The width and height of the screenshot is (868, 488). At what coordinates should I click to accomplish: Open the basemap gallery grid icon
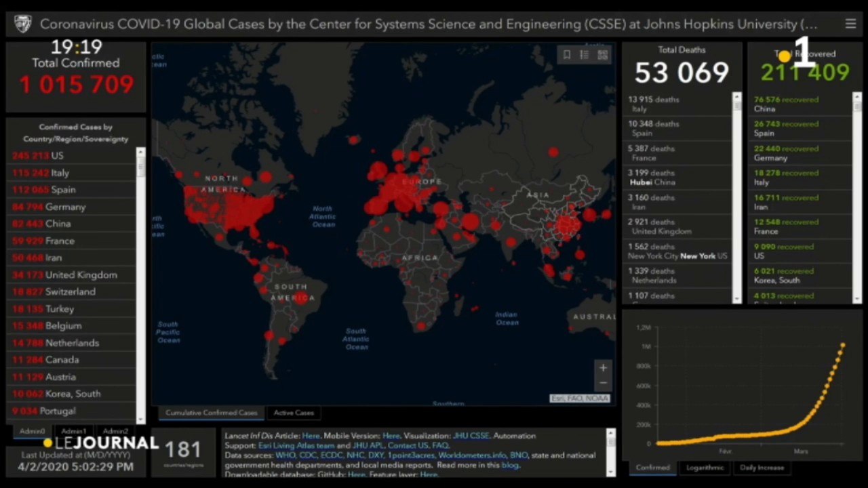(602, 55)
